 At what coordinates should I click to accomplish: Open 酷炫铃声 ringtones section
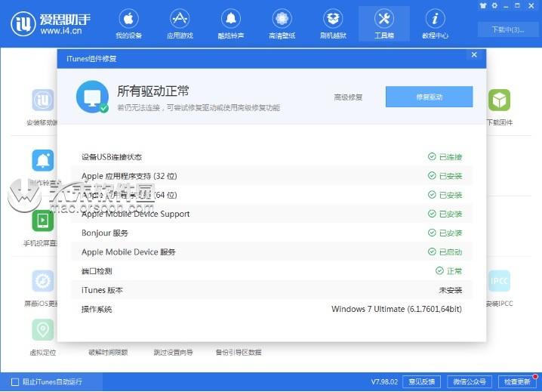[230, 24]
